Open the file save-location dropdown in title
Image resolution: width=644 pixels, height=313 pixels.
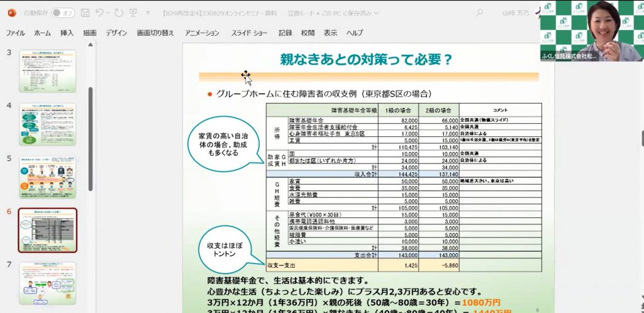pos(376,13)
